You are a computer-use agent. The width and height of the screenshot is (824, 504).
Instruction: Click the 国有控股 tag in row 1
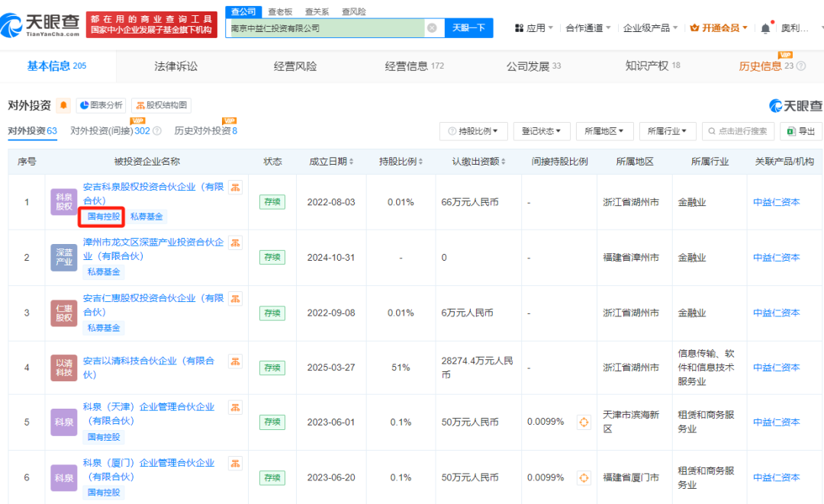click(104, 217)
